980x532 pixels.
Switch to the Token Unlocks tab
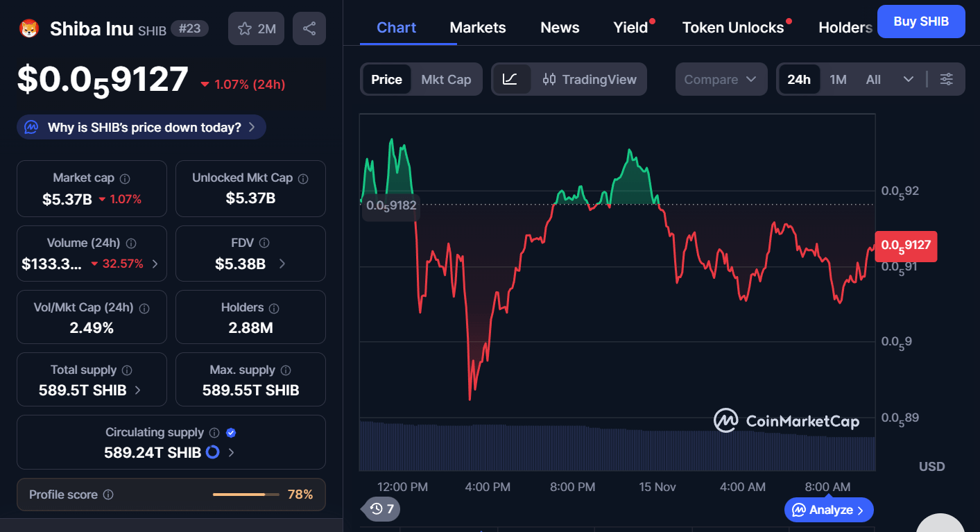[733, 28]
